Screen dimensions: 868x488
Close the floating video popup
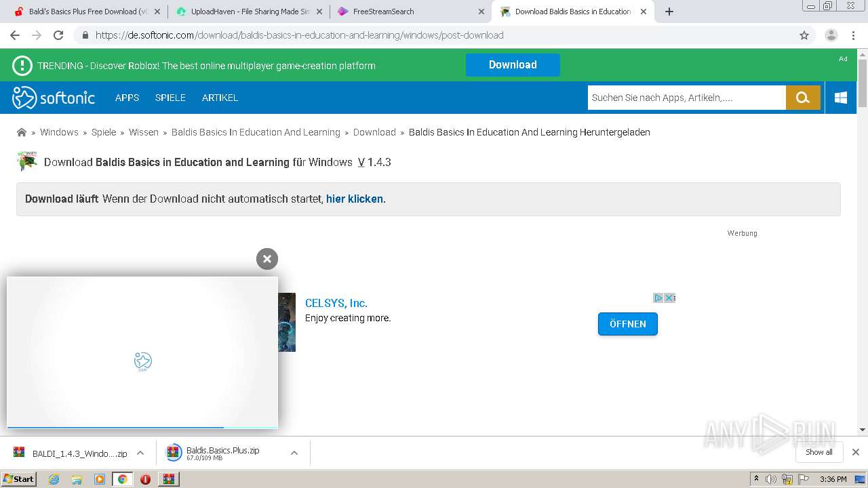point(267,258)
